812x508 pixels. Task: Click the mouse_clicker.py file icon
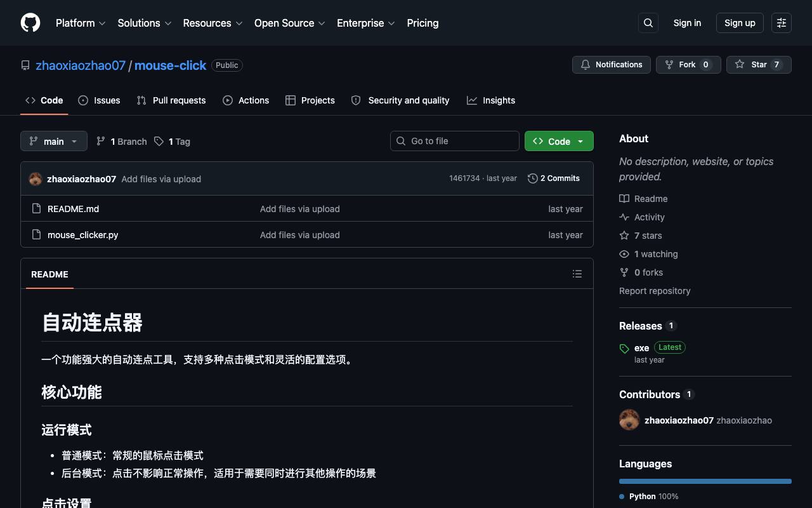click(x=36, y=235)
